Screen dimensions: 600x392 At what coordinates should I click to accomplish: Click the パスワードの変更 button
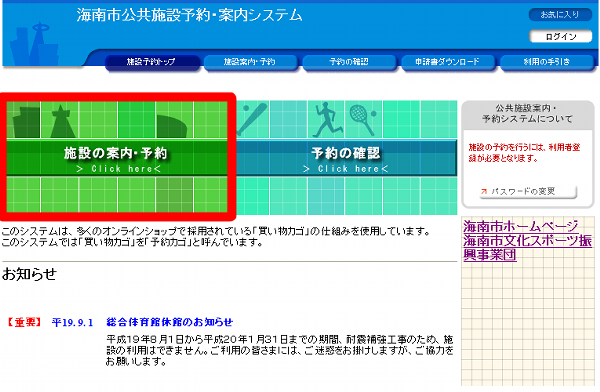(x=528, y=191)
